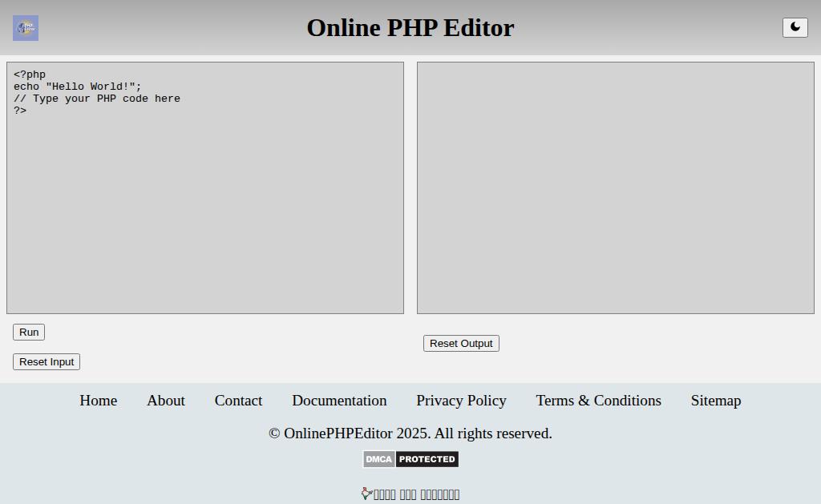Open the Home footer link
The image size is (821, 504).
[99, 401]
